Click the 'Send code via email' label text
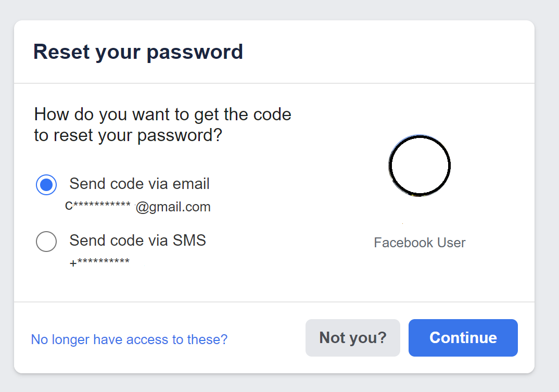This screenshot has height=392, width=559. click(x=139, y=184)
